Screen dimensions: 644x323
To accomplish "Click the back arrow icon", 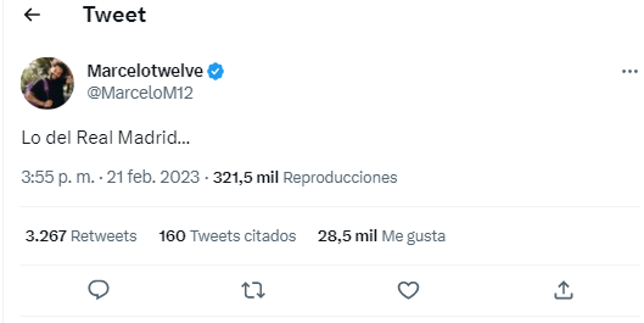I will point(32,15).
